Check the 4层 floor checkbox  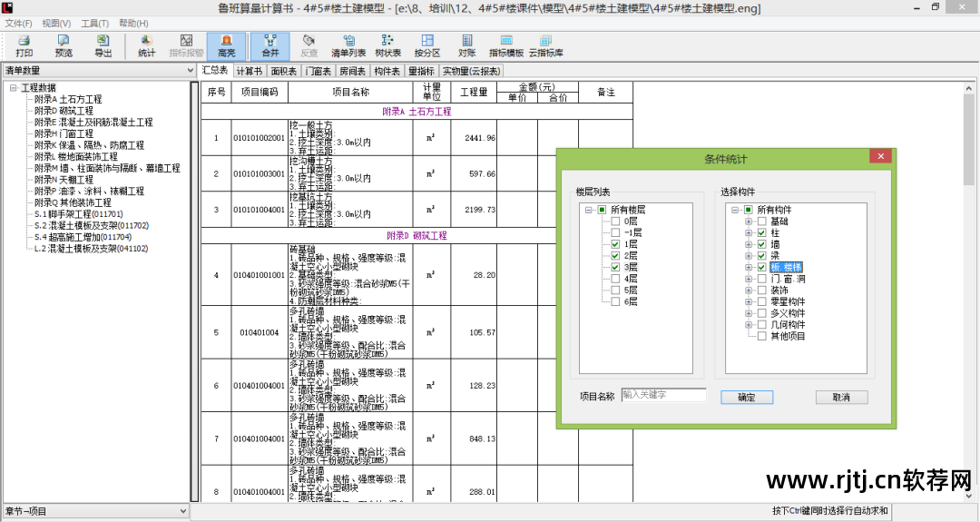pos(615,279)
